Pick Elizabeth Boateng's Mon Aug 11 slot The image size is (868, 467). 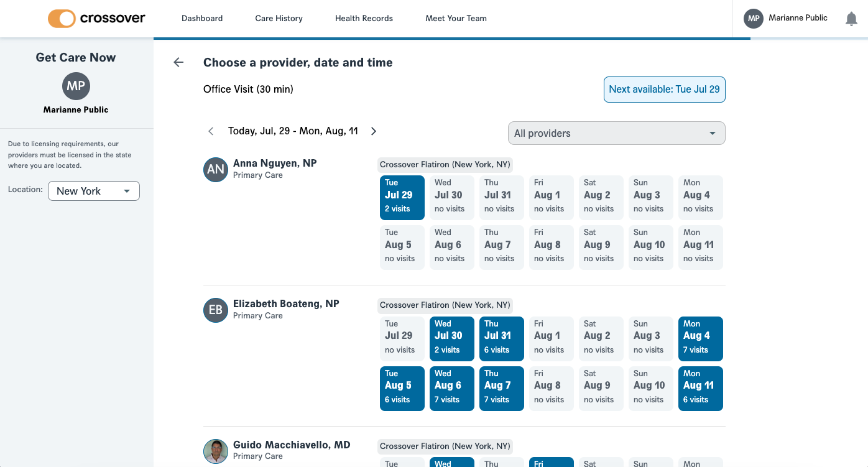pyautogui.click(x=701, y=389)
